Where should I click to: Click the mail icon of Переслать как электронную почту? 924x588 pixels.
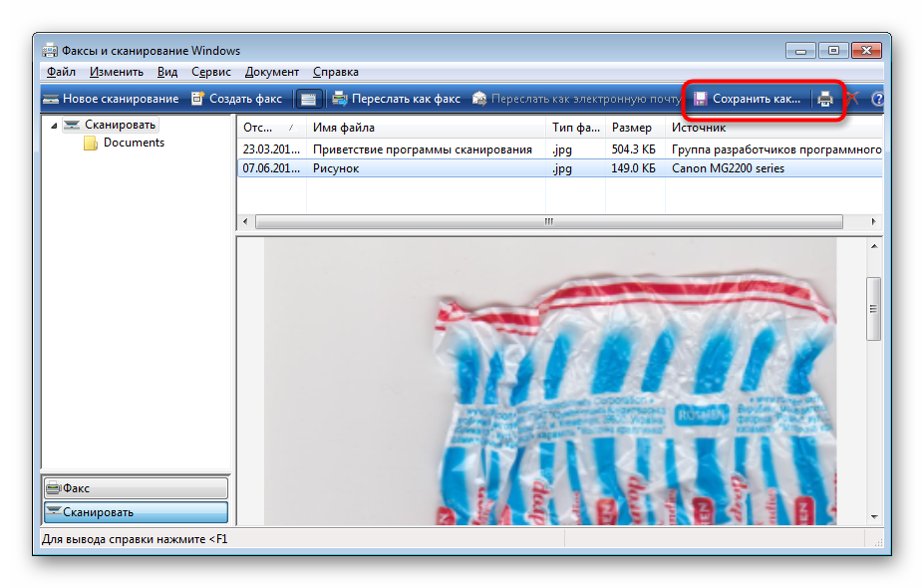point(479,99)
